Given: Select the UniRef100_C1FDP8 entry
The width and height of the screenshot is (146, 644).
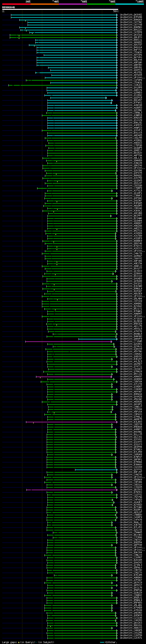Looking at the screenshot, I should point(131,80).
